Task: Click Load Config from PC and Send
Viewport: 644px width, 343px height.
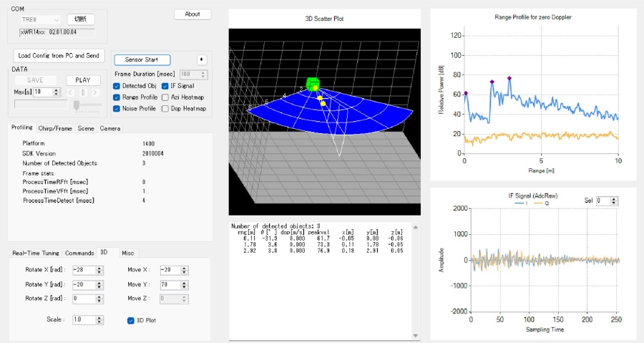Action: click(59, 56)
